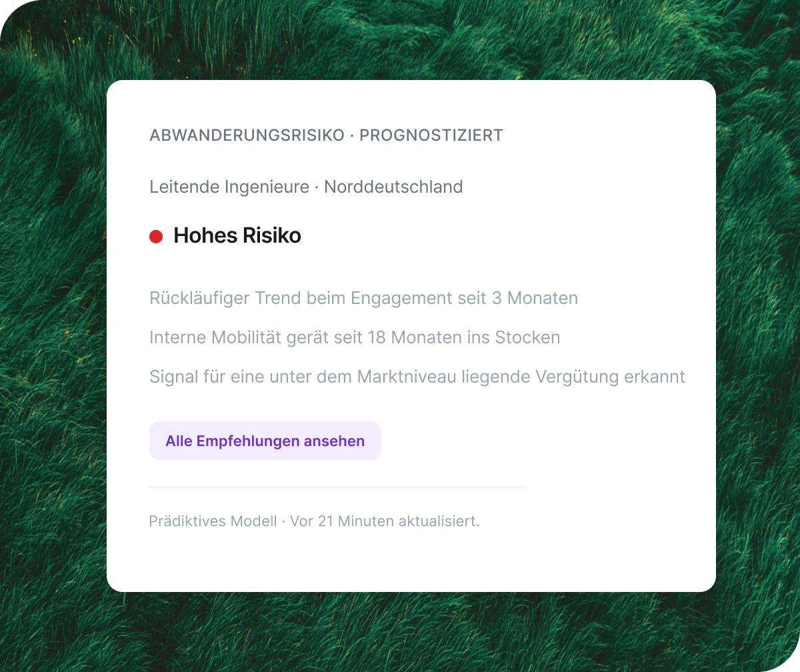800x672 pixels.
Task: Click the 'Vor 21 Minuten aktualisiert' timestamp
Action: tap(385, 521)
